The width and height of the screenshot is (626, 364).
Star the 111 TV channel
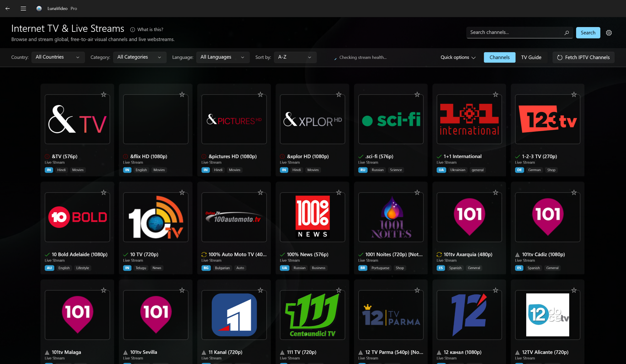(339, 290)
